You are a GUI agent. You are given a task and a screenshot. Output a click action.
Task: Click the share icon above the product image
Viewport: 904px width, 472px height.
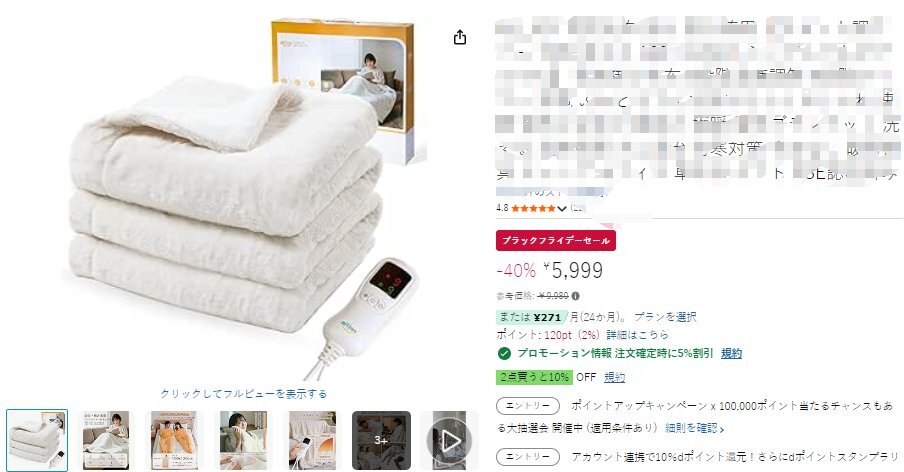coord(459,37)
